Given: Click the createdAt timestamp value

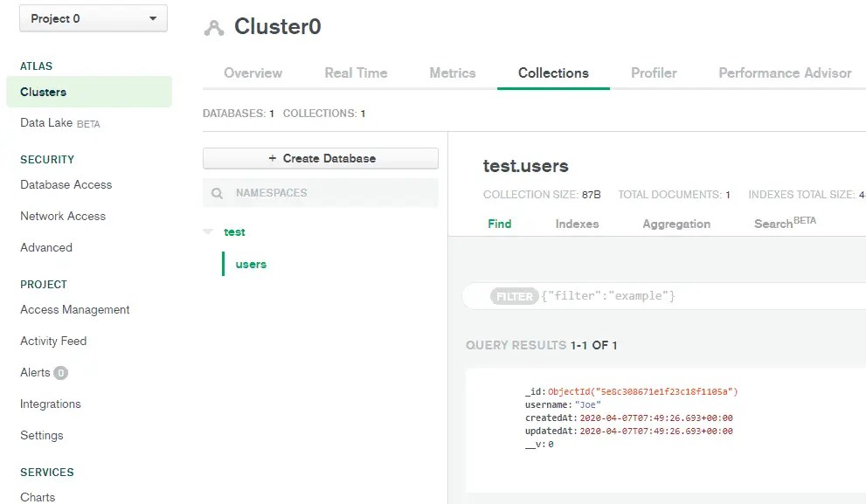Looking at the screenshot, I should tap(656, 418).
